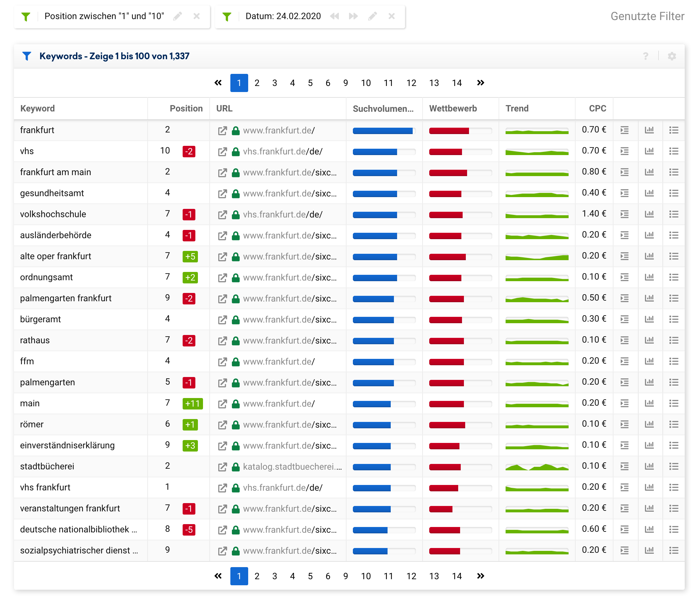
Task: Click the Wettbewerb bar for vhs row
Action: coord(460,152)
